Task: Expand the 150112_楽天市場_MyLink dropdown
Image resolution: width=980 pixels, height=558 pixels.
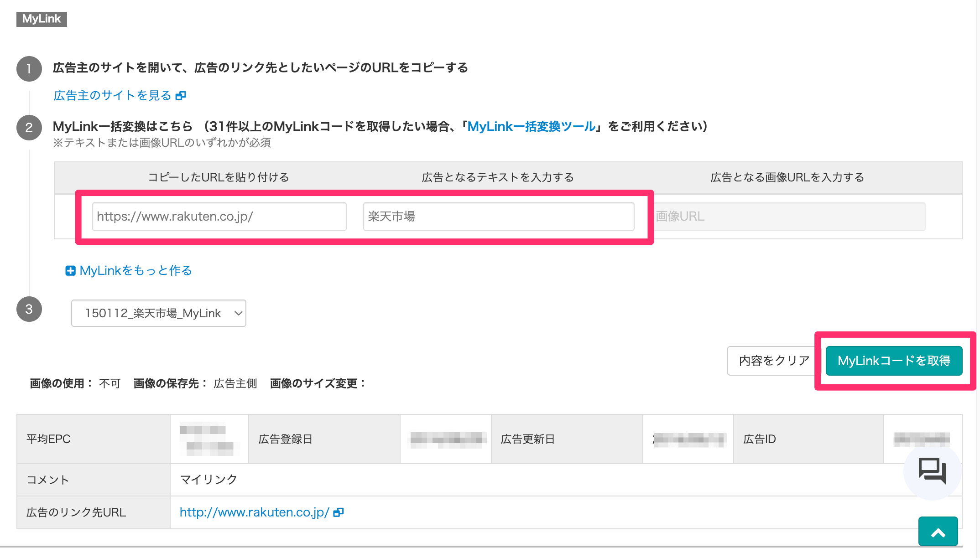Action: coord(158,313)
